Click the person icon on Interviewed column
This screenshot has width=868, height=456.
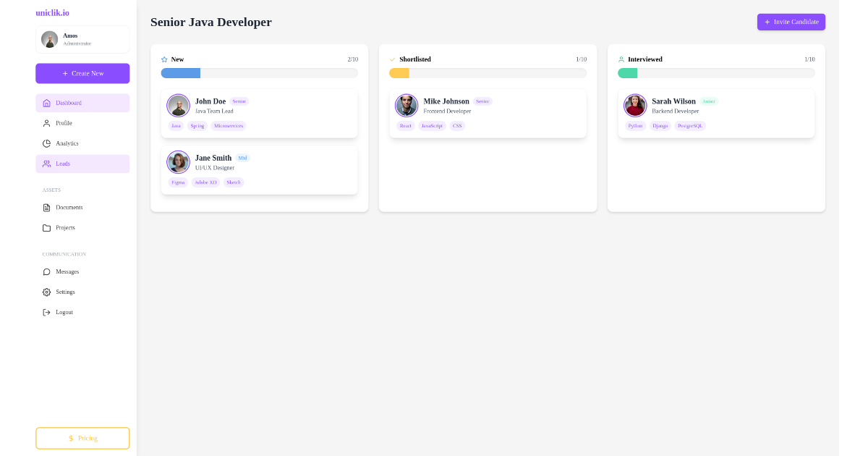tap(621, 59)
